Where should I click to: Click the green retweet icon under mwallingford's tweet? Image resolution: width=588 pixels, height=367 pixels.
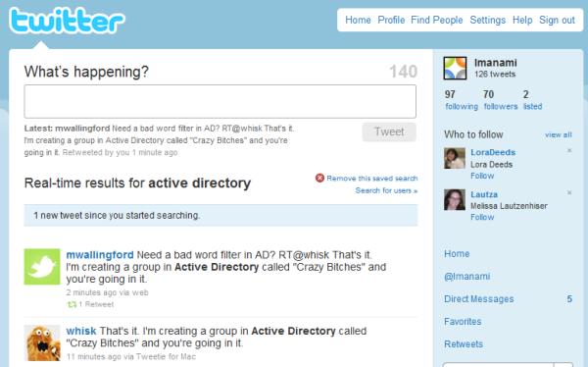coord(72,304)
